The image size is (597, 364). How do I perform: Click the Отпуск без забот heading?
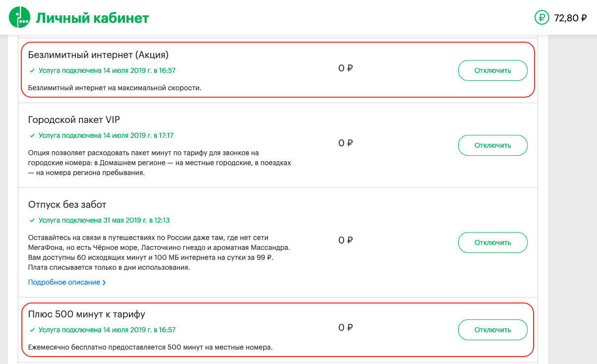(67, 204)
